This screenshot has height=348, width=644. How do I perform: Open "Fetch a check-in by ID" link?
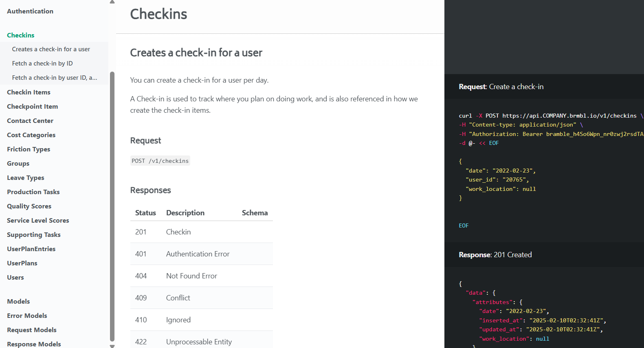pos(42,63)
